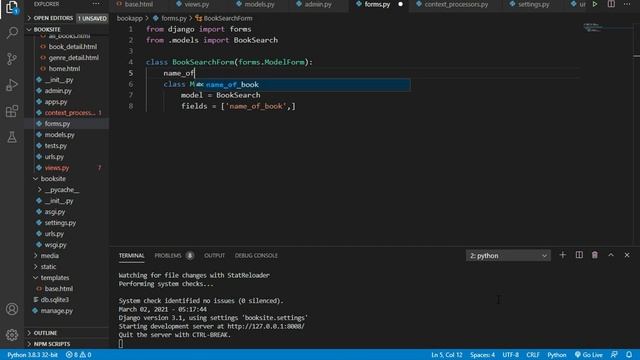Run Python file with the play icon
Viewport: 640px width, 360px height.
(595, 4)
